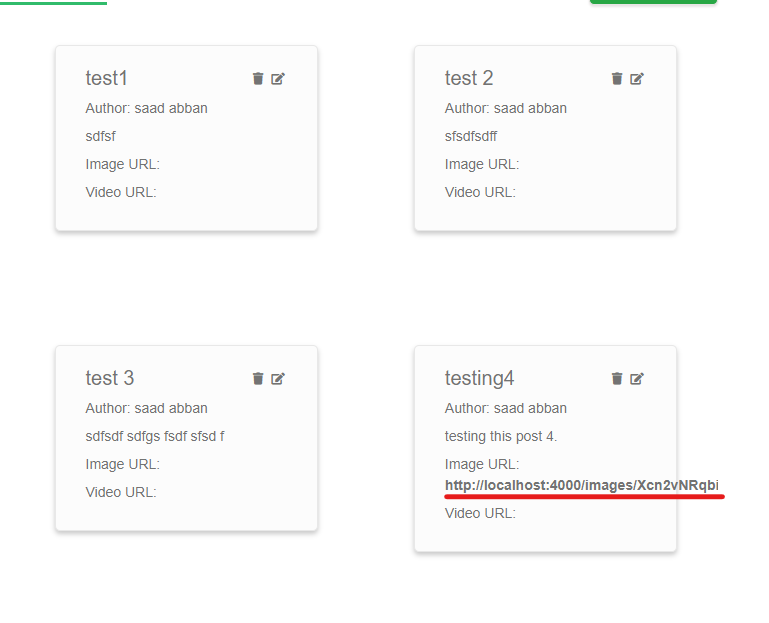
Task: Remove the test 3 post via trash icon
Action: click(x=258, y=378)
